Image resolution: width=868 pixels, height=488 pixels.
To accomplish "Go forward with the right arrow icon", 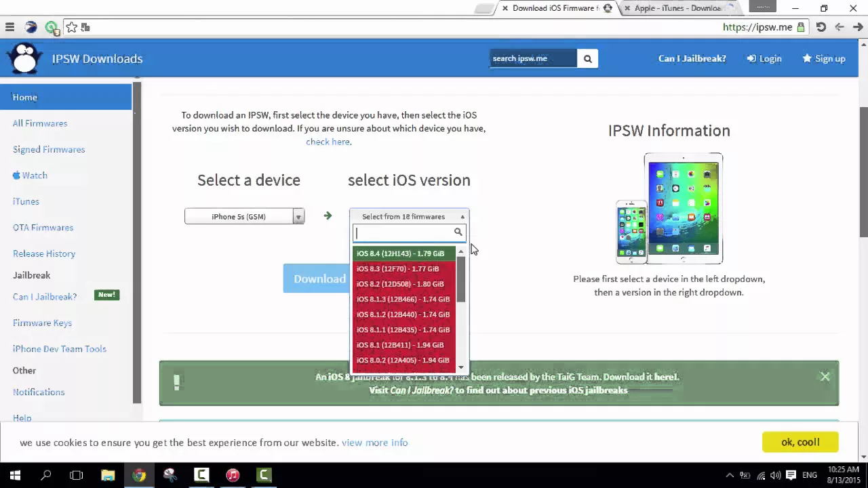I will 857,27.
